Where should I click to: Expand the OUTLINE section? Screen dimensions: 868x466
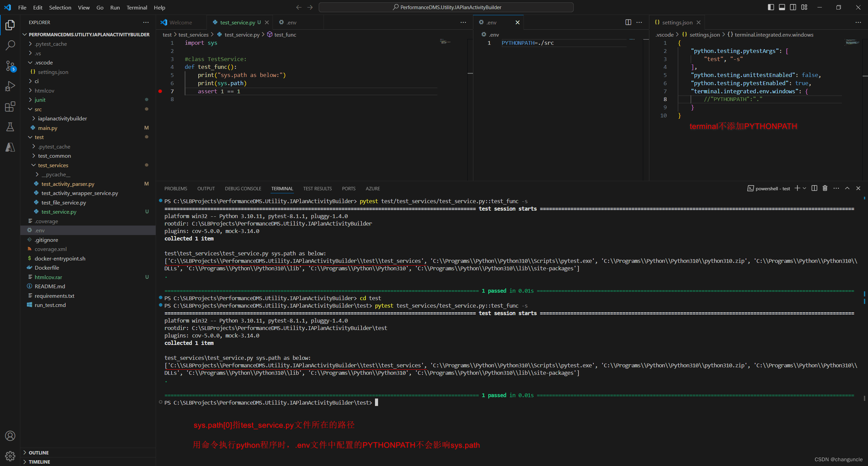point(38,452)
